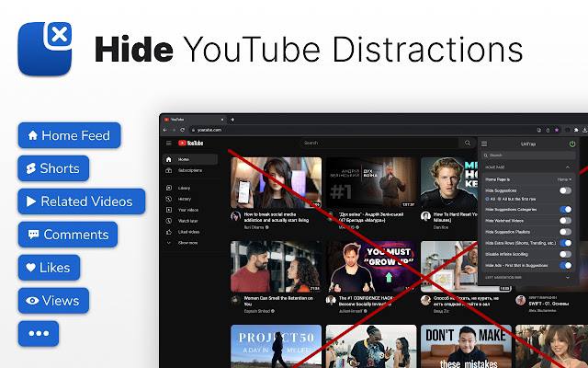Collapse the Home Page section chevron
This screenshot has height=368, width=588.
[568, 167]
